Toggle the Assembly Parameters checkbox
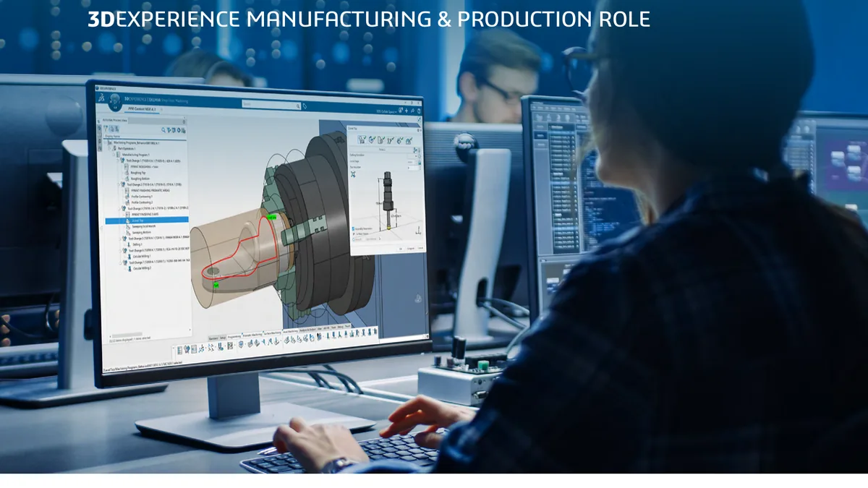 pos(353,228)
